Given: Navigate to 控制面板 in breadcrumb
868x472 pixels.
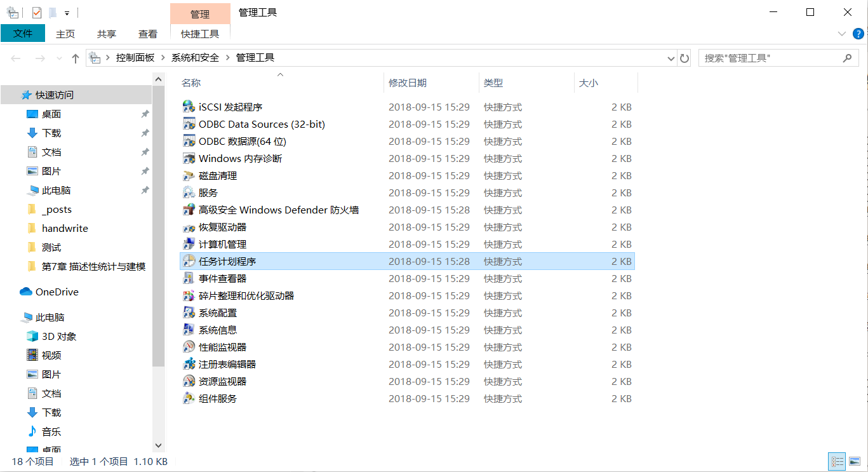Looking at the screenshot, I should [135, 58].
